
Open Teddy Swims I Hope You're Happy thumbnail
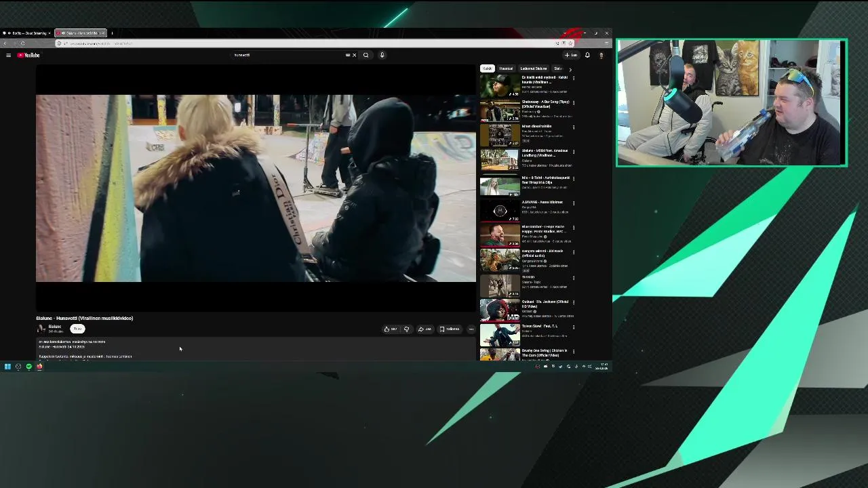500,235
